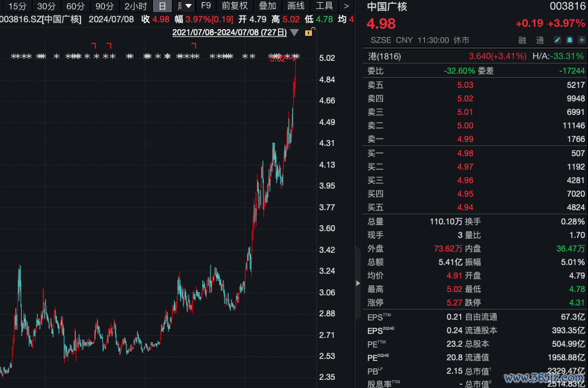Click the pencil edit icon beside 通

[x=558, y=40]
